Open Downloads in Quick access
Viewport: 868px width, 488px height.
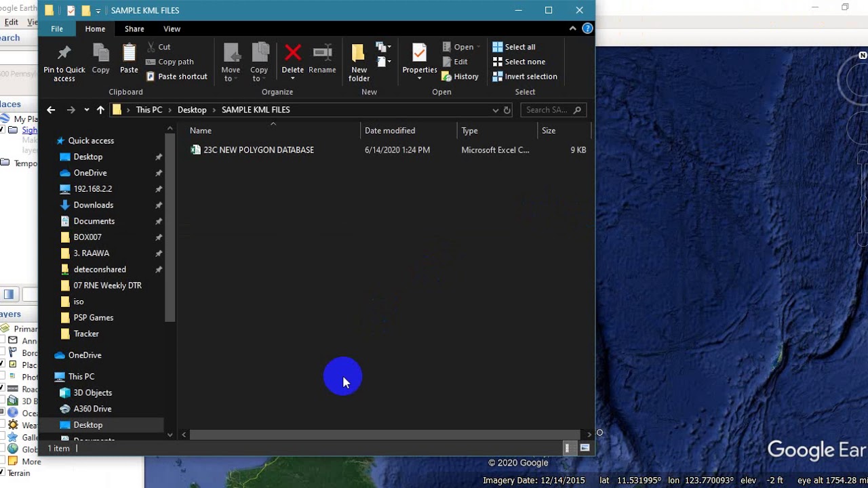(x=86, y=205)
